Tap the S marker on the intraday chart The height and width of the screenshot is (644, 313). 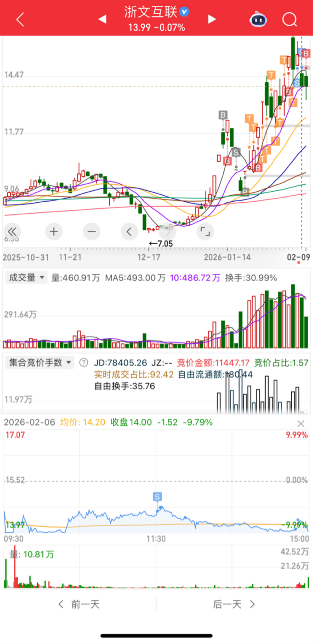coord(157,496)
